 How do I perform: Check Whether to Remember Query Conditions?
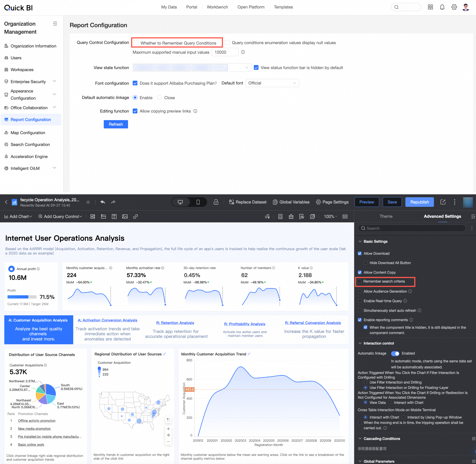point(136,43)
